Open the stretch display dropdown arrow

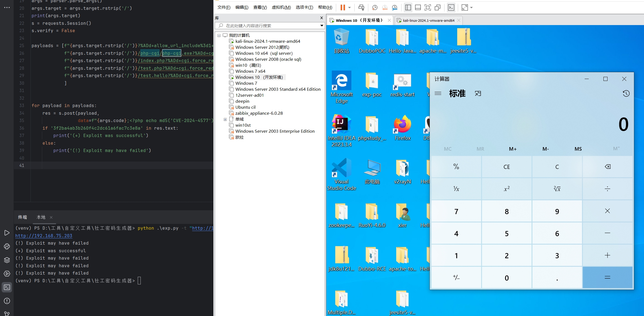coord(471,8)
